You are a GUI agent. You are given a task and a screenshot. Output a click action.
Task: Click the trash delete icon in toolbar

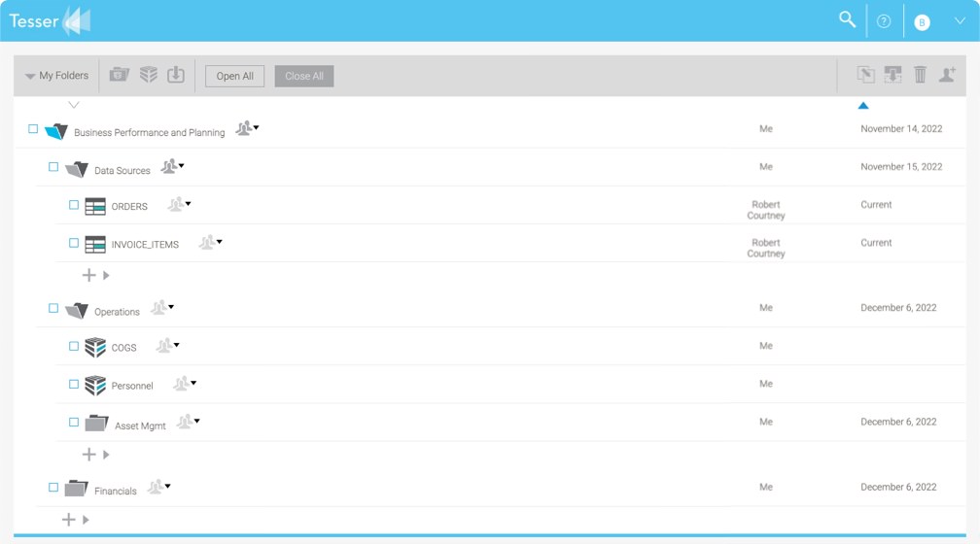click(920, 75)
